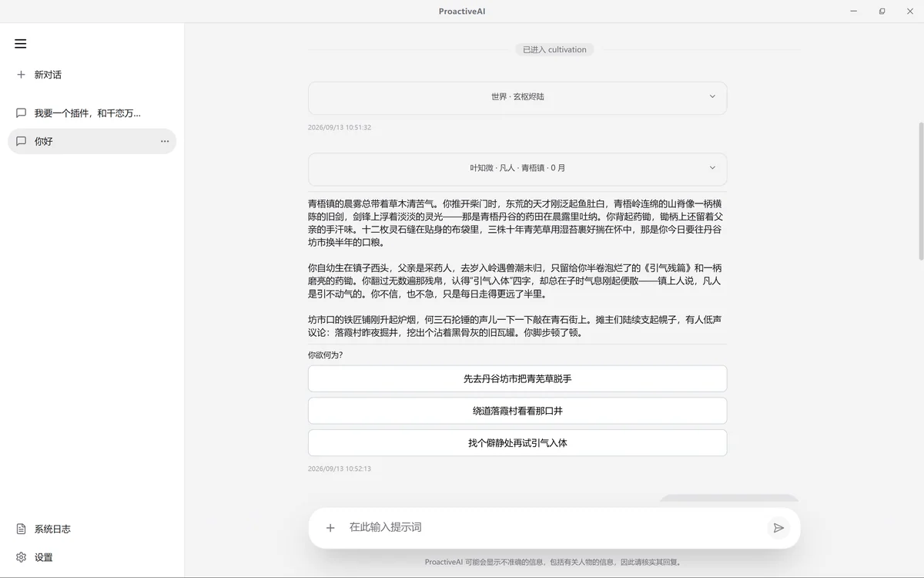The image size is (924, 578).
Task: Click the vertical scrollbar of the chat
Action: coord(921,191)
